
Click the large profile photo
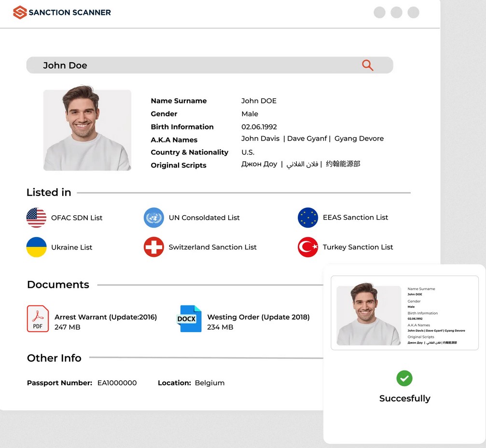[x=87, y=130]
